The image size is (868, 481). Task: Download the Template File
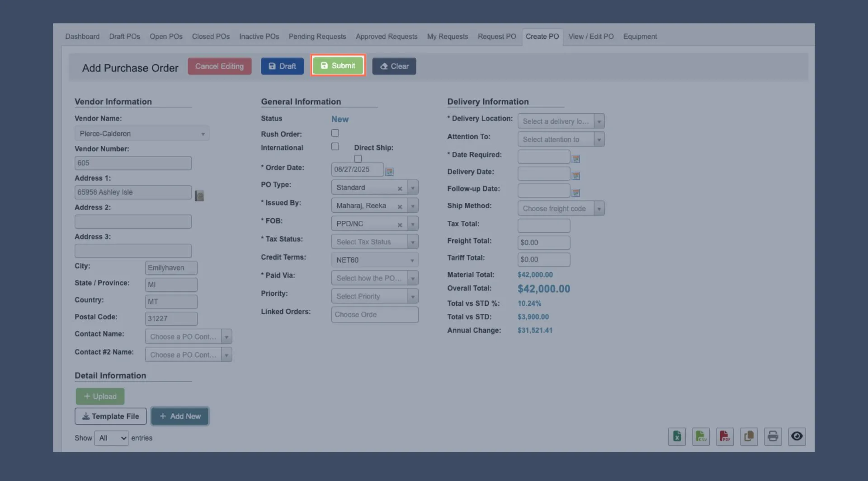[x=110, y=416]
